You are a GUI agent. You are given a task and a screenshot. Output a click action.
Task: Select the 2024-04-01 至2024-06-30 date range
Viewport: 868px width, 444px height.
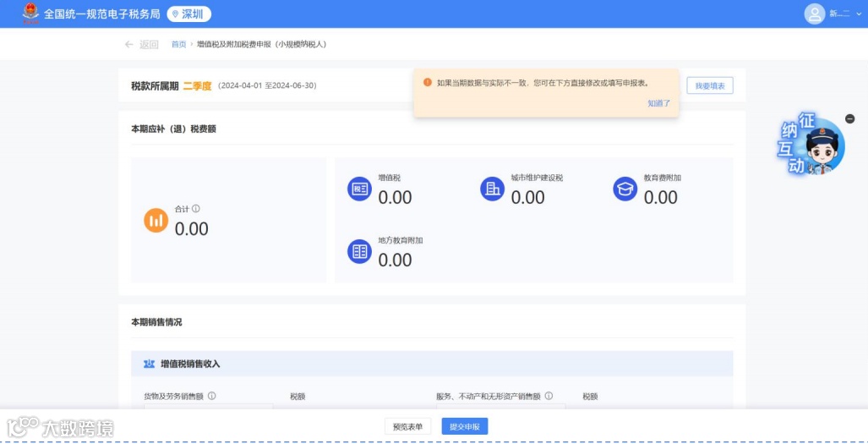(x=267, y=85)
